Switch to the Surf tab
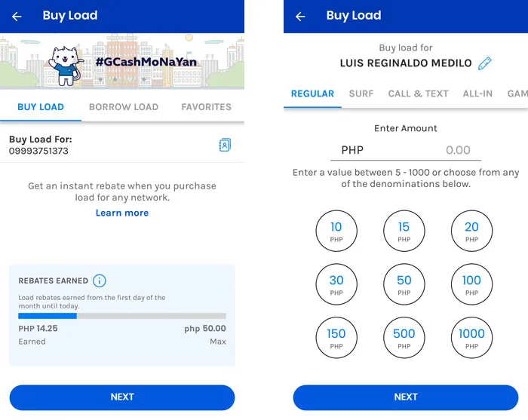528x420 pixels. click(361, 94)
